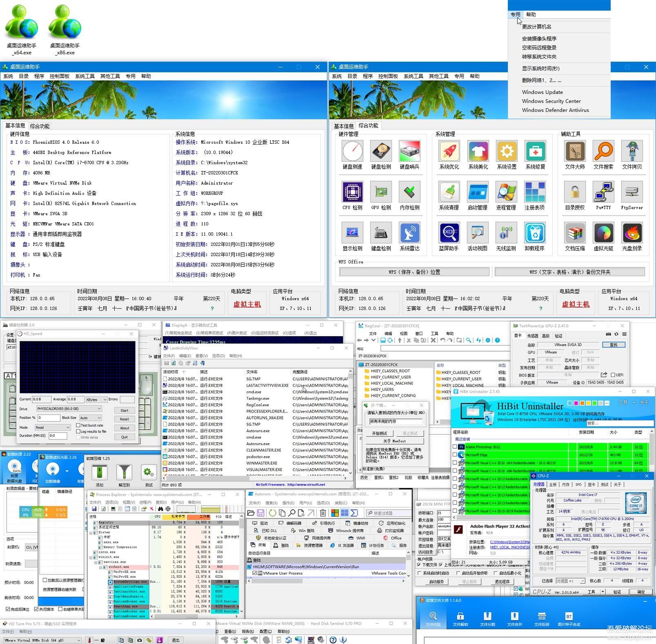Click the Autoruns trash delete icon
656x644 pixels.
pos(322,513)
